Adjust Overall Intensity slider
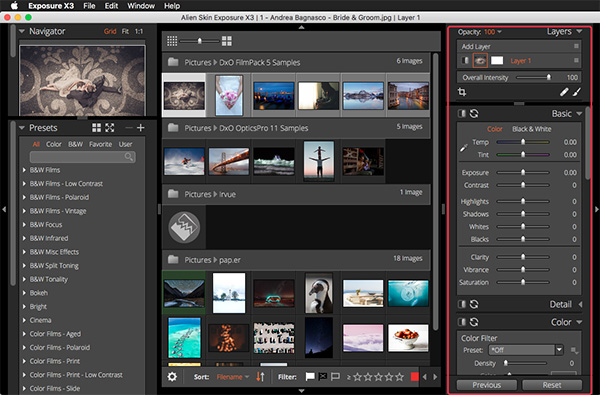This screenshot has height=395, width=600. click(534, 77)
